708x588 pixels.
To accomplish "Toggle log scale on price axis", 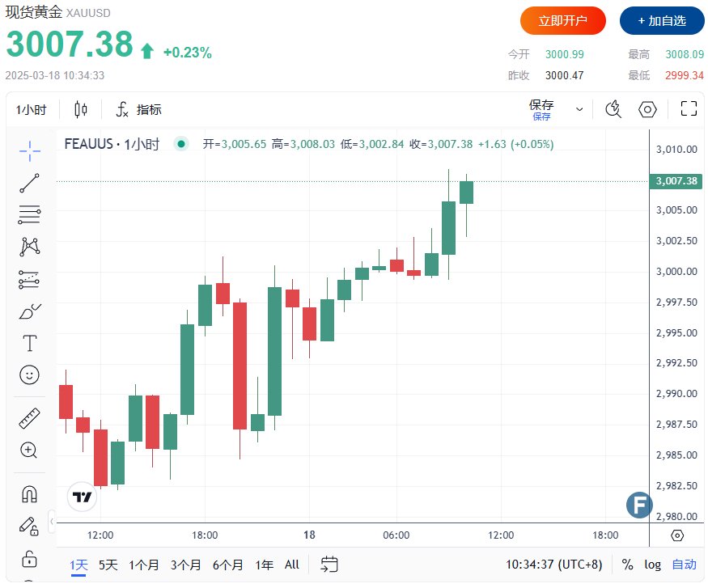I will 652,565.
